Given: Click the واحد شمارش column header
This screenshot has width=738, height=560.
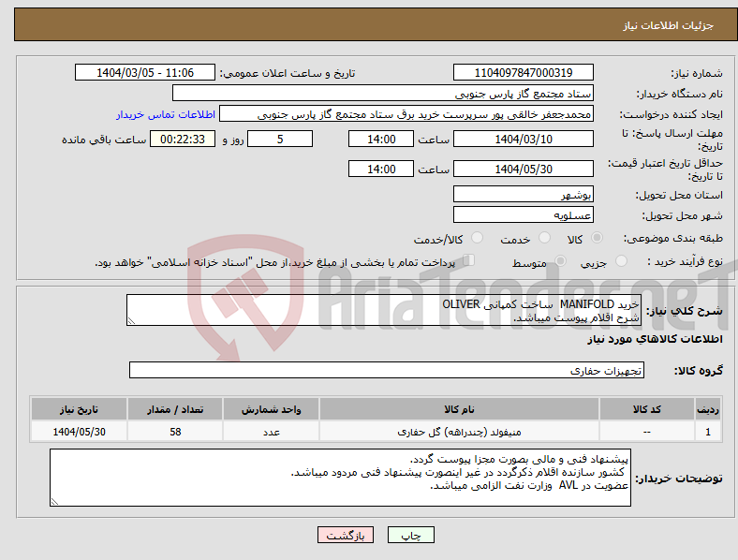Looking at the screenshot, I should coord(271,409).
